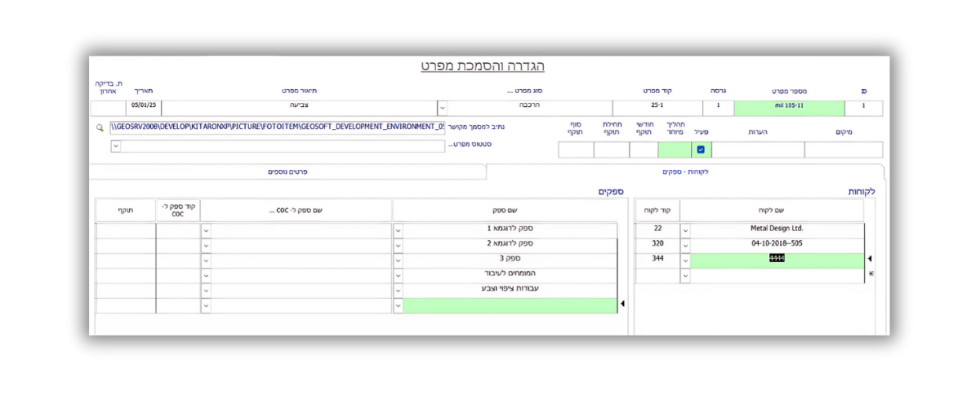Click the row selector arrow beside the empty green supplier row
980x414 pixels.
click(622, 305)
